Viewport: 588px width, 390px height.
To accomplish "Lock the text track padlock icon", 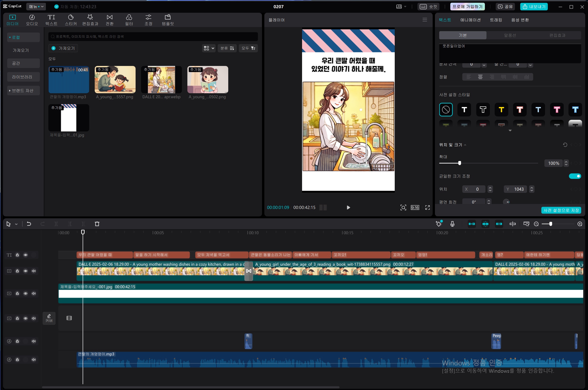I will [17, 255].
